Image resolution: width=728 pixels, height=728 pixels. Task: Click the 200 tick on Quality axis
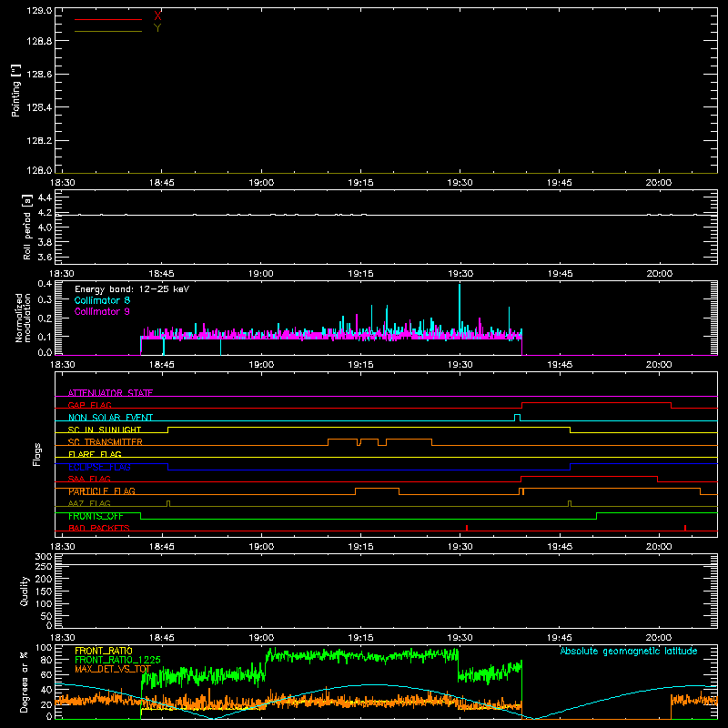pos(44,579)
